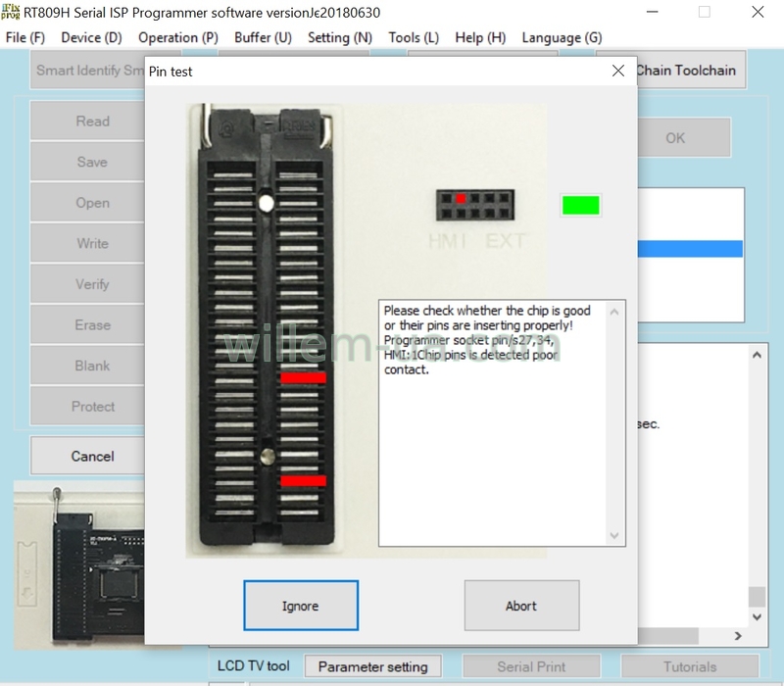
Task: Click the programmer adapter photo thumbnail
Action: pyautogui.click(x=79, y=565)
